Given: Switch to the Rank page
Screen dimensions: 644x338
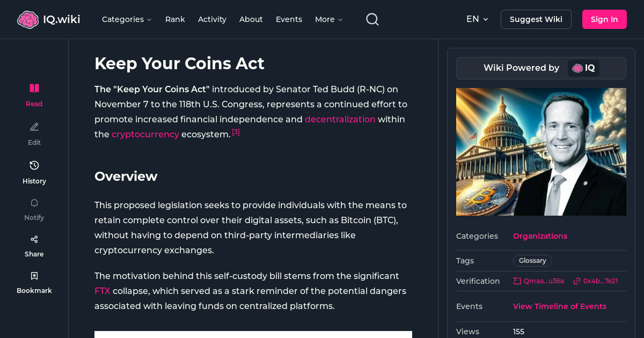Looking at the screenshot, I should pyautogui.click(x=175, y=19).
